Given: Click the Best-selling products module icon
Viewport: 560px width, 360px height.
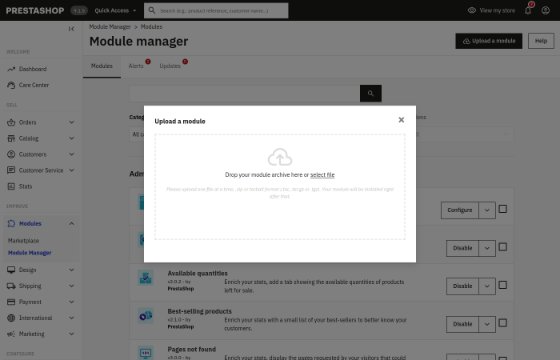Looking at the screenshot, I should click(x=146, y=316).
